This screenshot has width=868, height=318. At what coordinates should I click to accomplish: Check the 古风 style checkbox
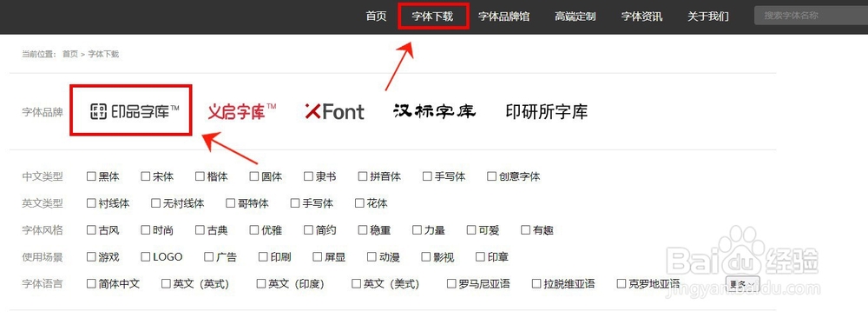[x=91, y=230]
